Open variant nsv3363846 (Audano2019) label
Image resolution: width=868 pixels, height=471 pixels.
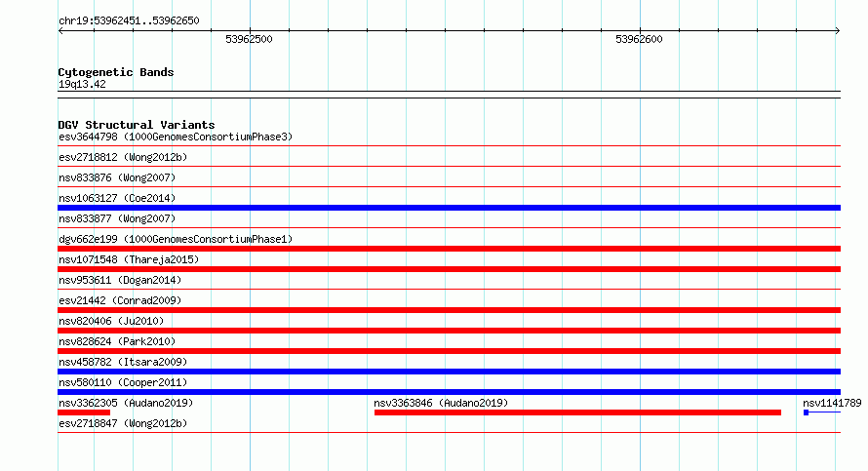(441, 403)
